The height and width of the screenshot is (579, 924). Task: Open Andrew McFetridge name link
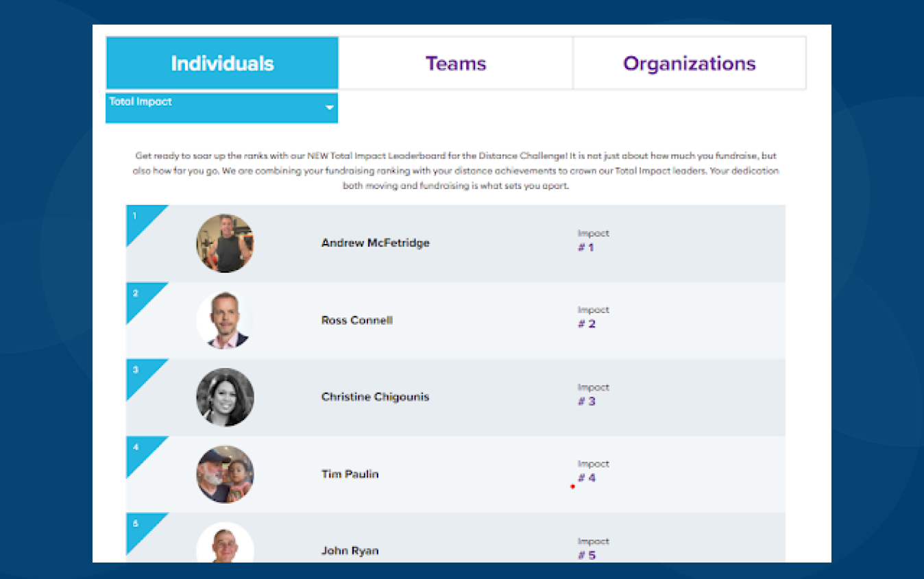click(375, 243)
